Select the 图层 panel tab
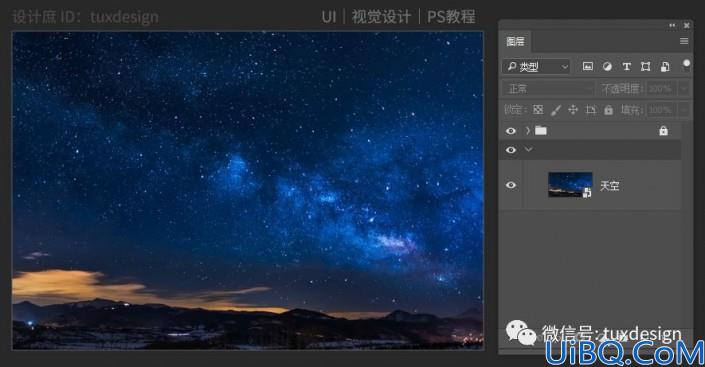This screenshot has height=367, width=705. [515, 41]
